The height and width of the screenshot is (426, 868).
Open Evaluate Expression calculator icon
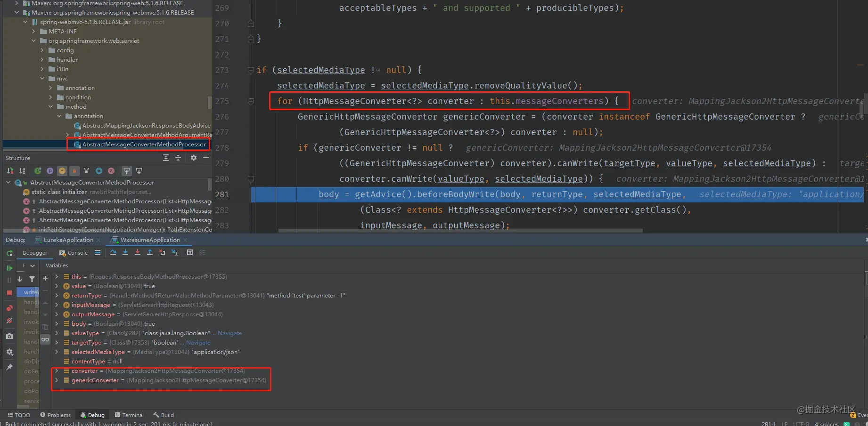190,253
